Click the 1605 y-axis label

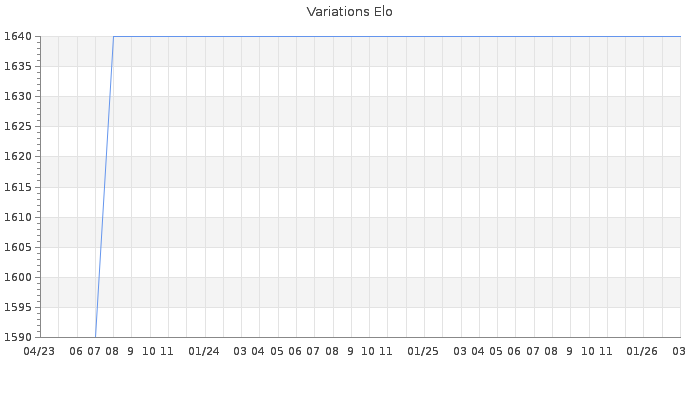tap(17, 248)
